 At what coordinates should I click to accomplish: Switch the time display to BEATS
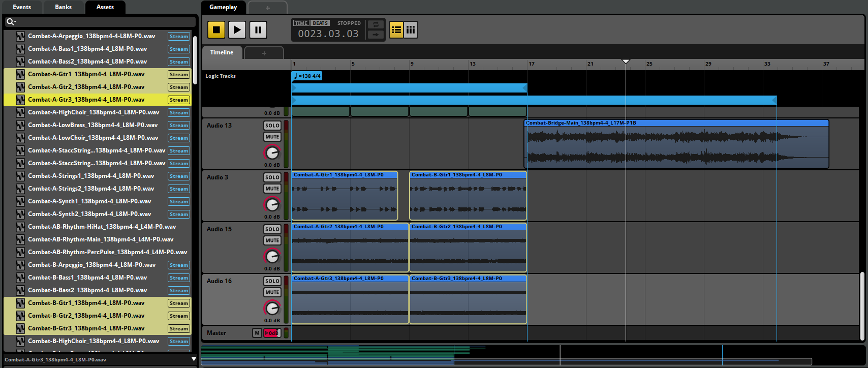click(320, 23)
